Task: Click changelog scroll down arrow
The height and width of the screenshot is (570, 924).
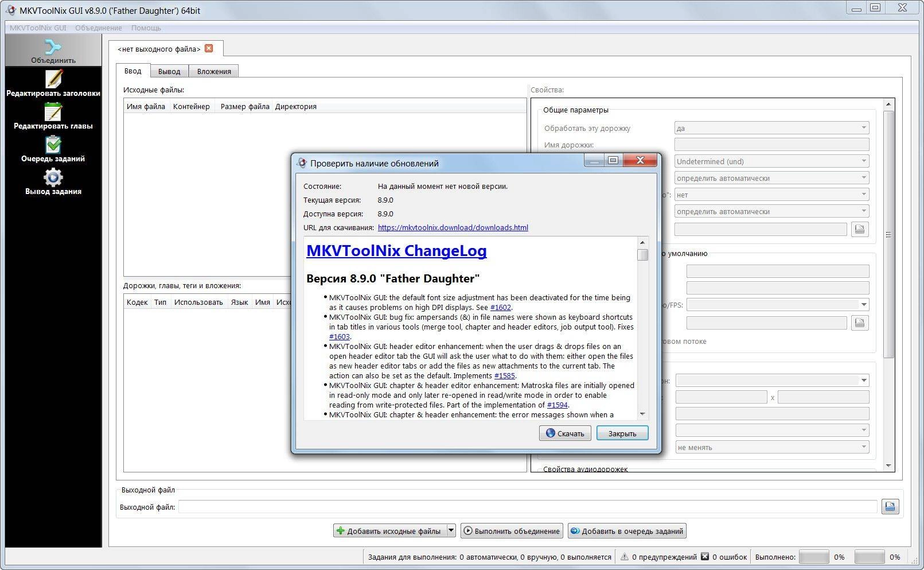Action: coord(642,414)
